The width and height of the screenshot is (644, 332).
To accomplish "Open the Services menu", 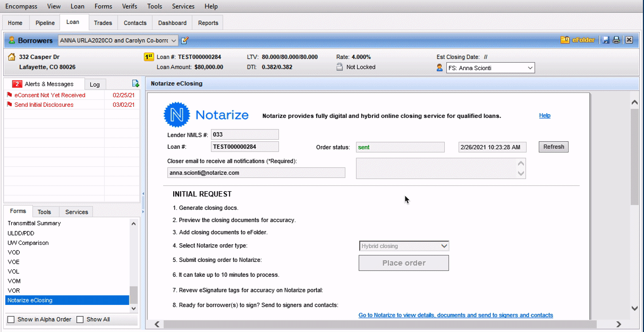I will [183, 6].
